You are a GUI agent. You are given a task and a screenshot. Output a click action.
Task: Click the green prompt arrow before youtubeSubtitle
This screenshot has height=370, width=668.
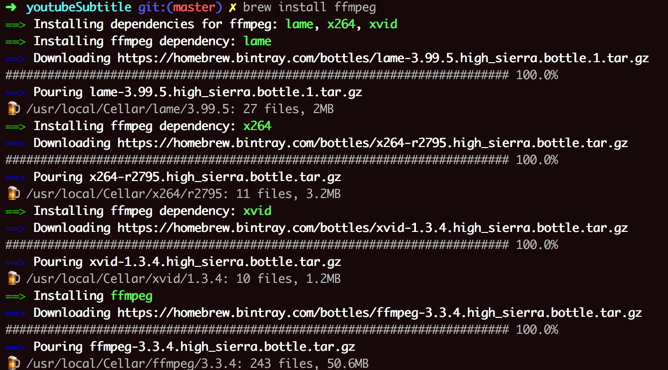tap(11, 7)
